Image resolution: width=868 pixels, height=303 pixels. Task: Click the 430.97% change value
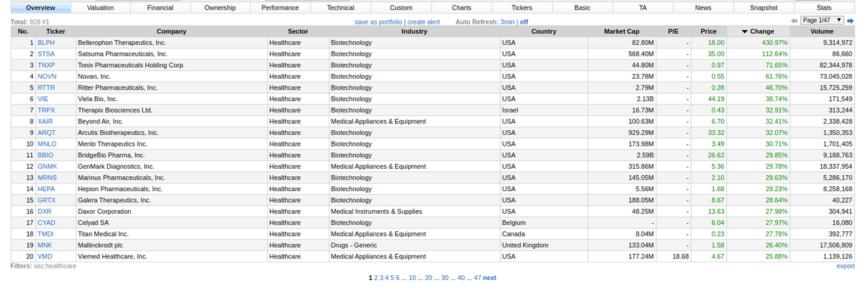click(775, 43)
